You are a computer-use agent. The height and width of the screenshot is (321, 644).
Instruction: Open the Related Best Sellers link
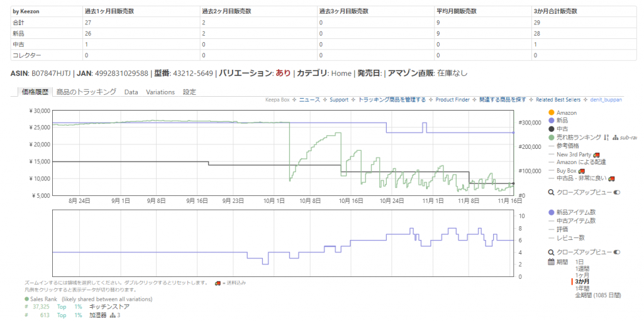coord(557,99)
